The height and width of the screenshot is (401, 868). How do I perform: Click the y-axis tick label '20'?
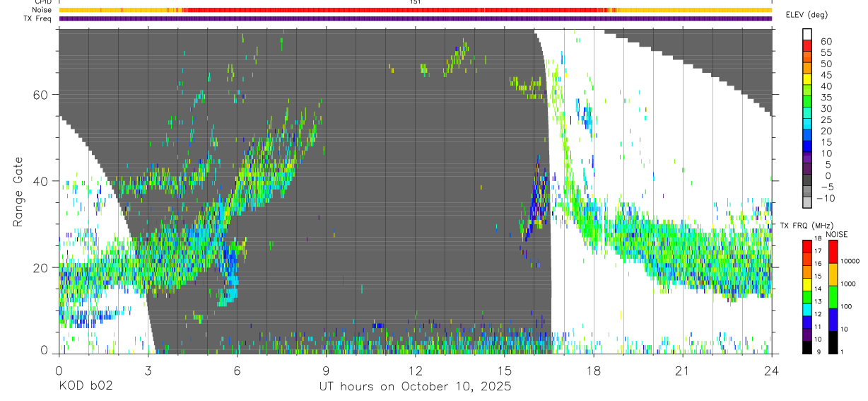(40, 267)
